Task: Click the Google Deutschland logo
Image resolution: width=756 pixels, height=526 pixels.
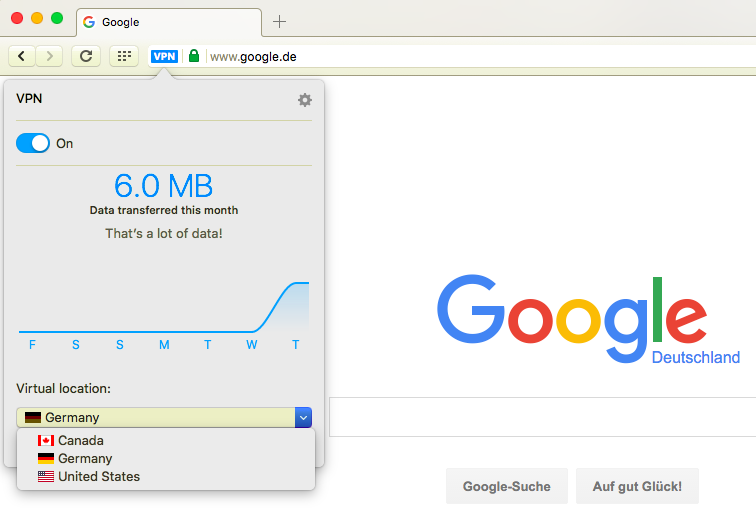Action: click(588, 319)
